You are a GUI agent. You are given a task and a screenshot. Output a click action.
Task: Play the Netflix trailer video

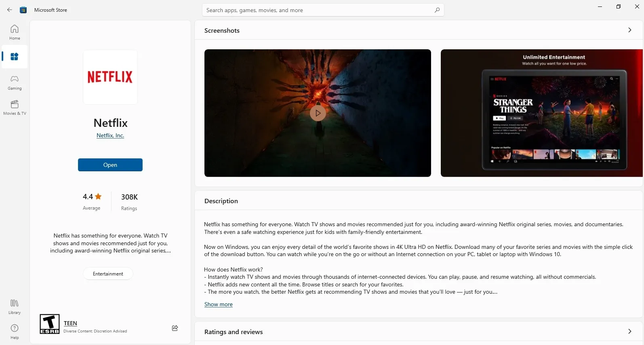coord(318,113)
